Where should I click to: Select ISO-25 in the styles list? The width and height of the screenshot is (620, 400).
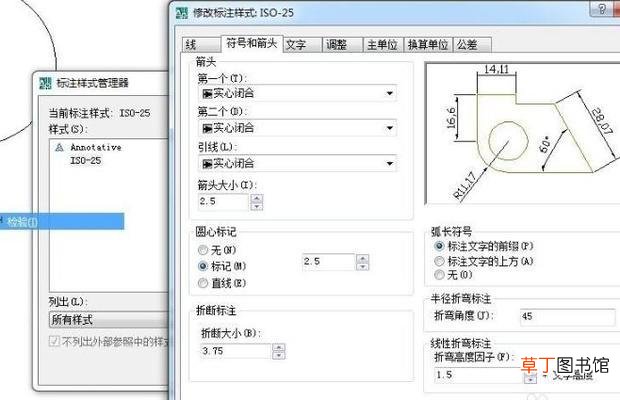tap(86, 160)
